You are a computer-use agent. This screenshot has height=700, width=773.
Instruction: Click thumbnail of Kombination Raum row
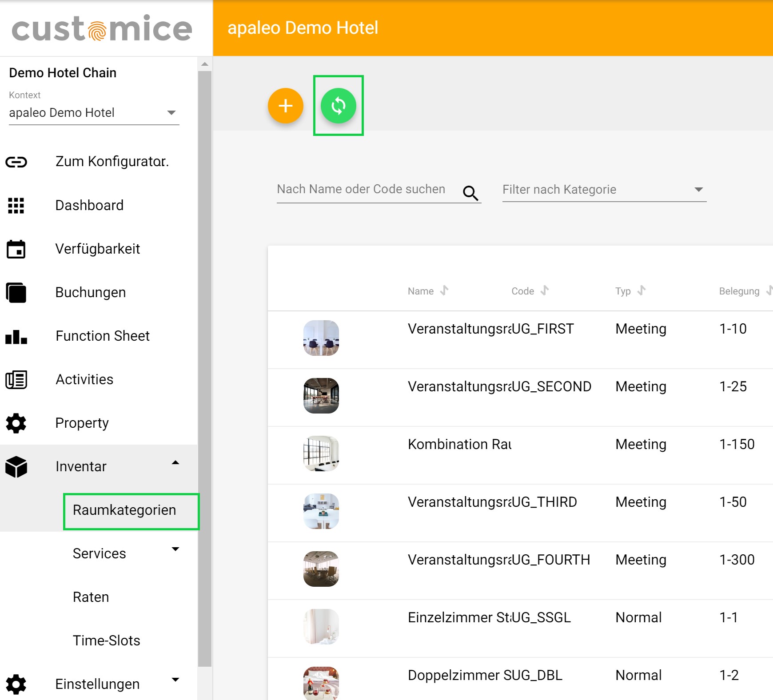point(321,453)
